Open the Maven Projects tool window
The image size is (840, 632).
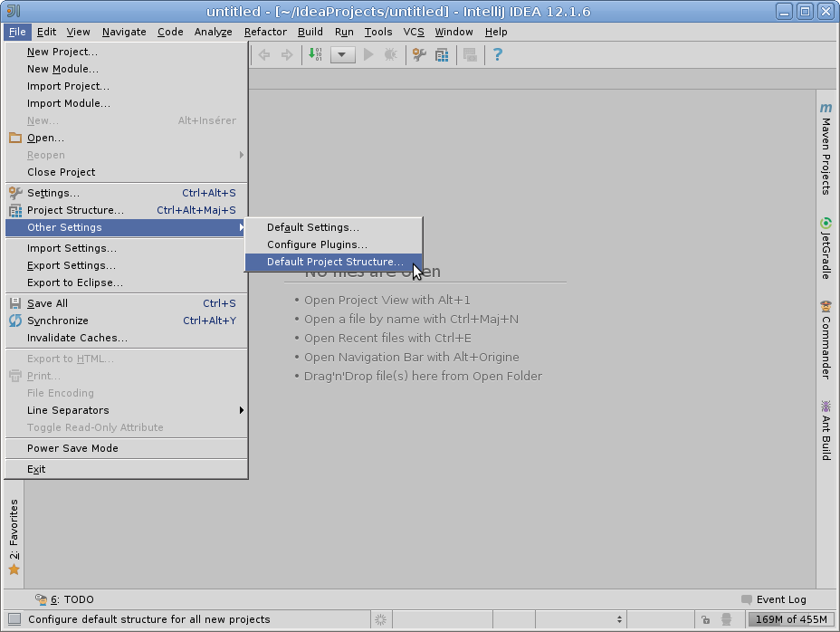pos(826,149)
